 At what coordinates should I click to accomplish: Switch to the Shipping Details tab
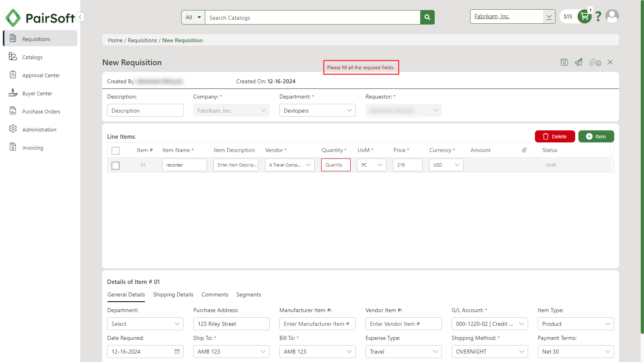pos(173,294)
